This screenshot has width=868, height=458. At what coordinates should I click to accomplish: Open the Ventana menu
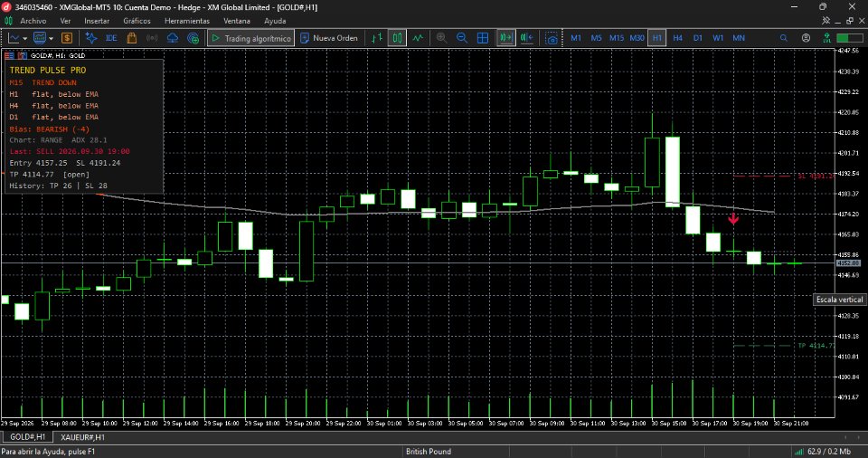[x=237, y=21]
